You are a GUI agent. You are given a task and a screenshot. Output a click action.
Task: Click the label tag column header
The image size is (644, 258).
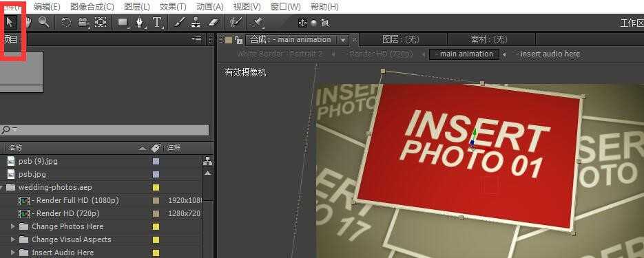156,148
